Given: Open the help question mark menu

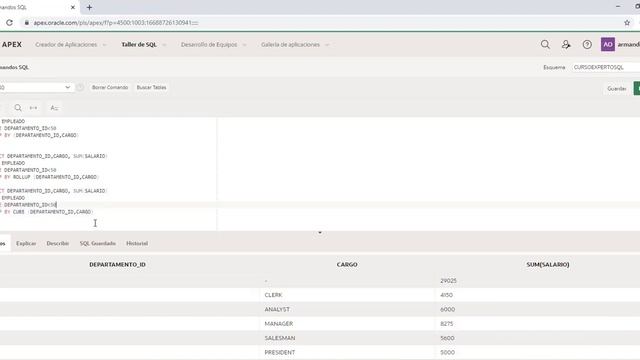Looking at the screenshot, I should pos(587,44).
